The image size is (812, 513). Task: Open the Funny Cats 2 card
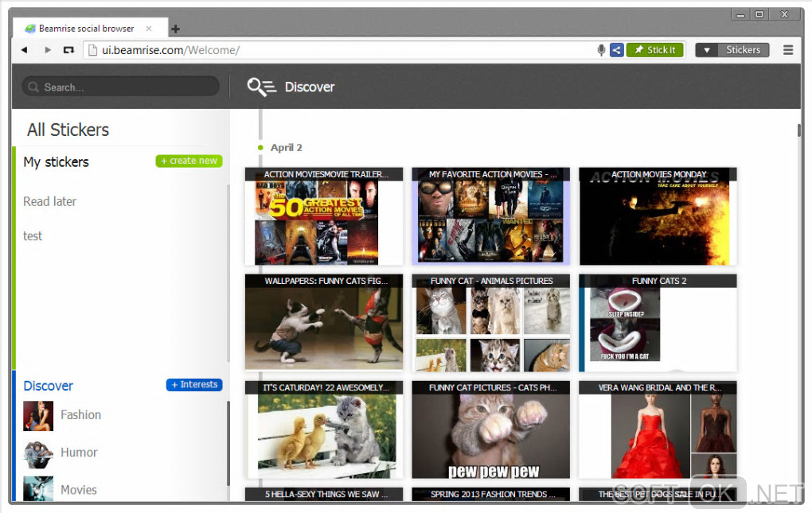coord(658,323)
